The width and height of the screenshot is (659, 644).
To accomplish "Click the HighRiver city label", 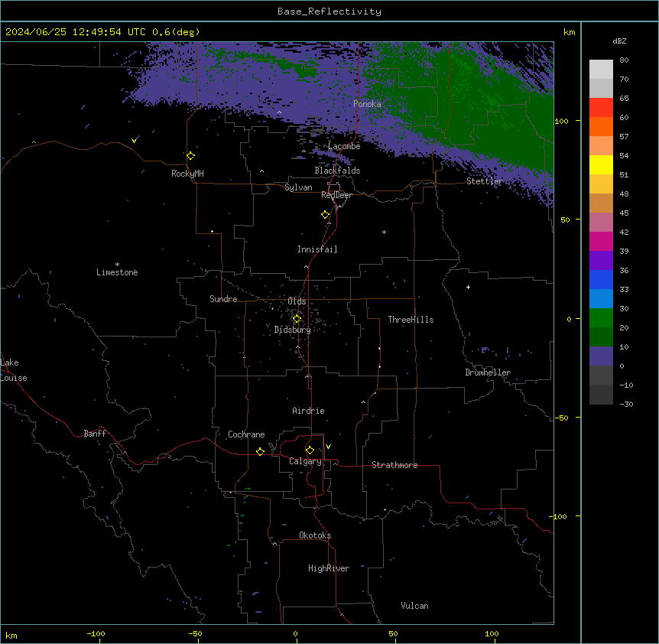I will (x=329, y=568).
